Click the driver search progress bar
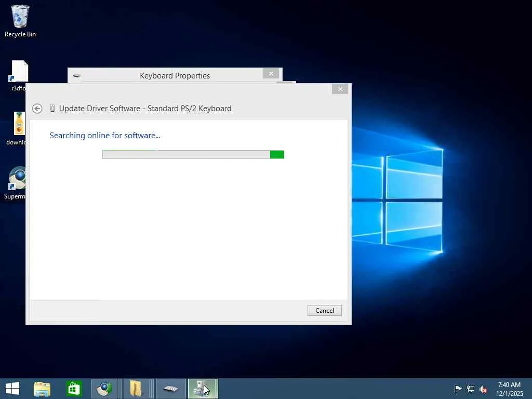532x399 pixels. click(193, 154)
